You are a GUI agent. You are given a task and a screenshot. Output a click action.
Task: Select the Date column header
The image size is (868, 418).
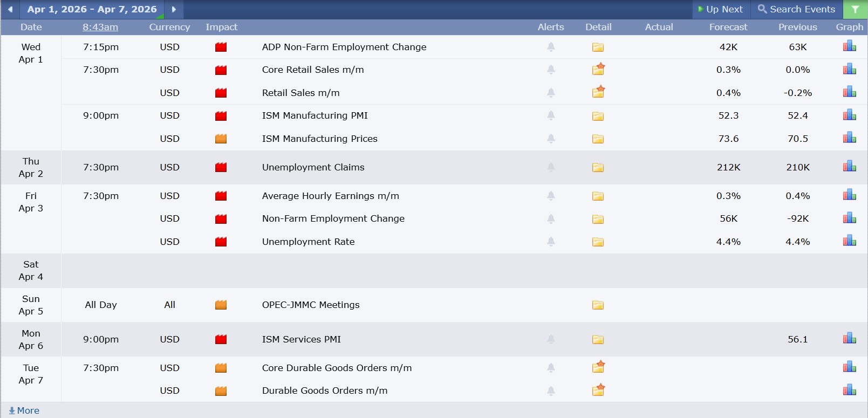tap(31, 27)
